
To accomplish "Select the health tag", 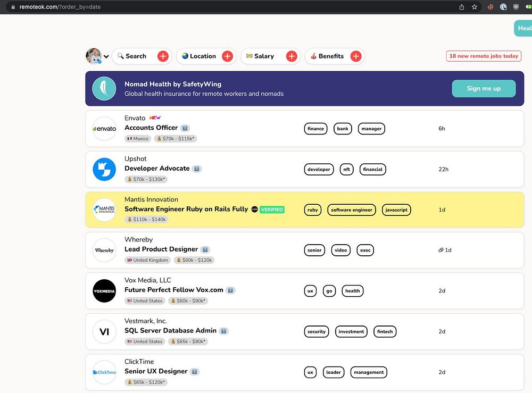I will click(x=353, y=291).
